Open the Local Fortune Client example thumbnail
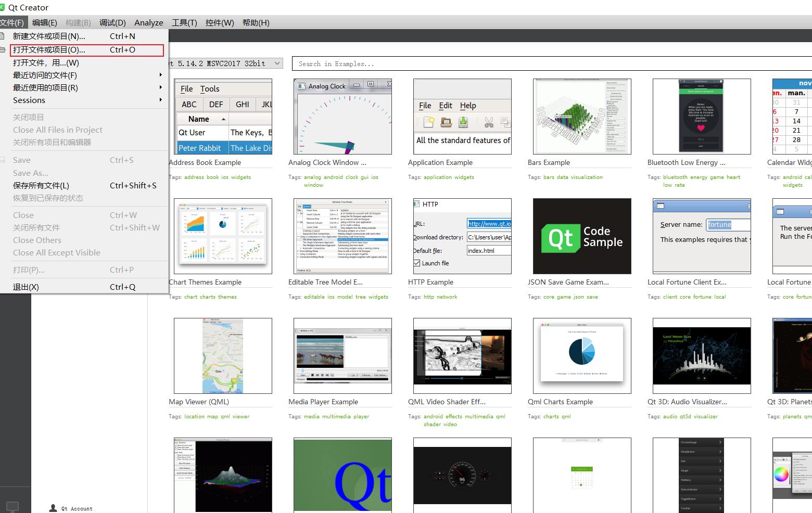This screenshot has height=513, width=812. click(702, 236)
